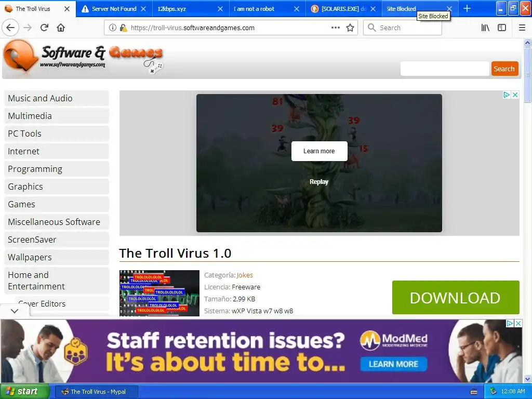Click the page vertical scrollbar thumb

pyautogui.click(x=527, y=75)
